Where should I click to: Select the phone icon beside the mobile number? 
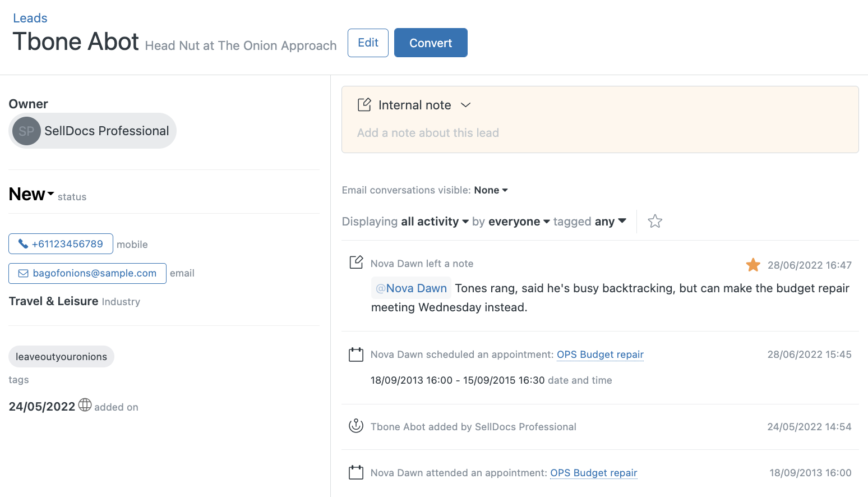pos(22,243)
